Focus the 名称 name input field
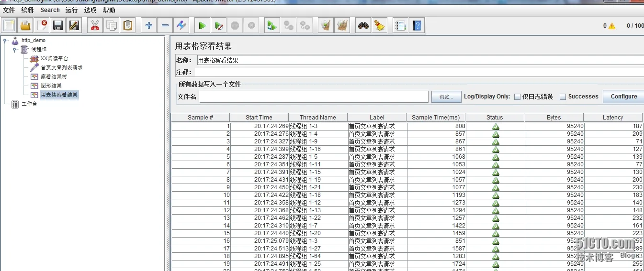The image size is (644, 271). point(420,60)
